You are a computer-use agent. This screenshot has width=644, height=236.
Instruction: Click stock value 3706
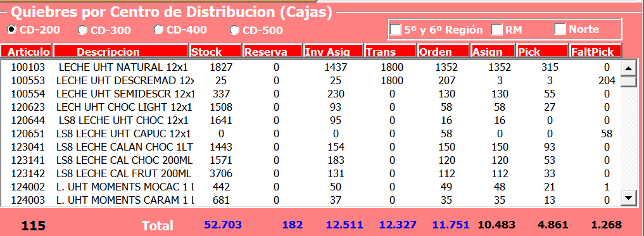(221, 173)
